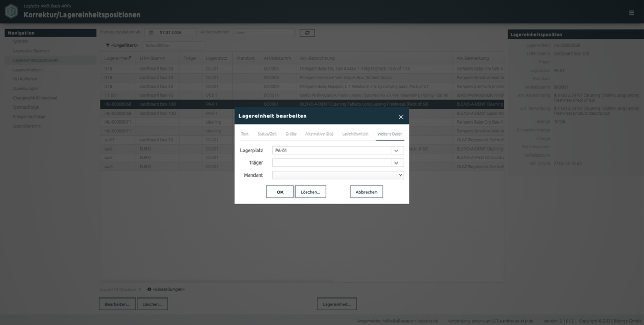Expand the Träger dropdown arrow
Viewport: 644px width, 325px height.
pyautogui.click(x=396, y=163)
